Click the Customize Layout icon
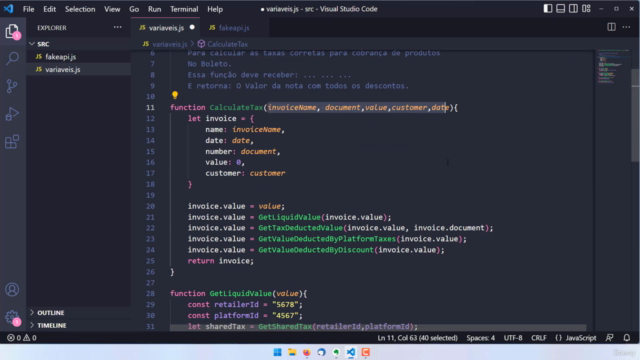This screenshot has width=640, height=360. coord(586,9)
